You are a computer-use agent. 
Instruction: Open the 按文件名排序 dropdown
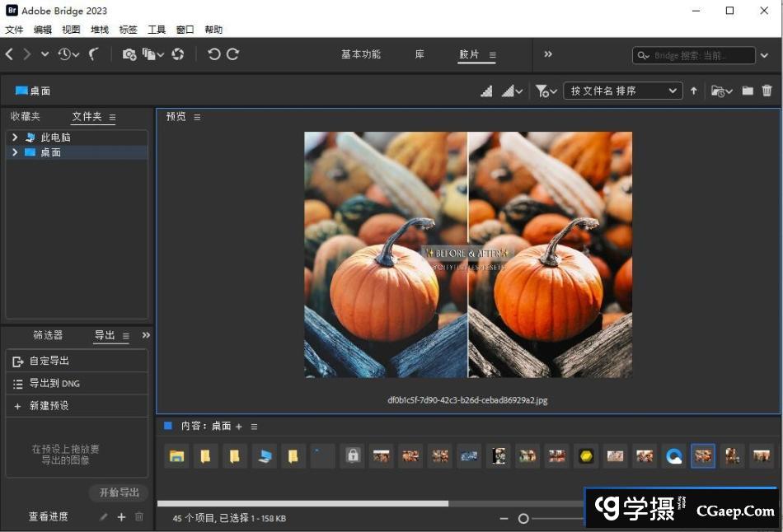[x=622, y=91]
